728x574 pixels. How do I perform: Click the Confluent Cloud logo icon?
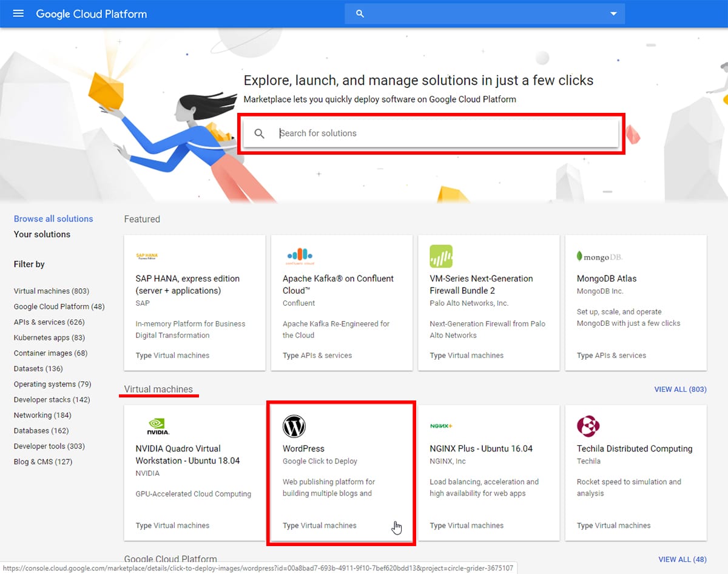tap(299, 256)
